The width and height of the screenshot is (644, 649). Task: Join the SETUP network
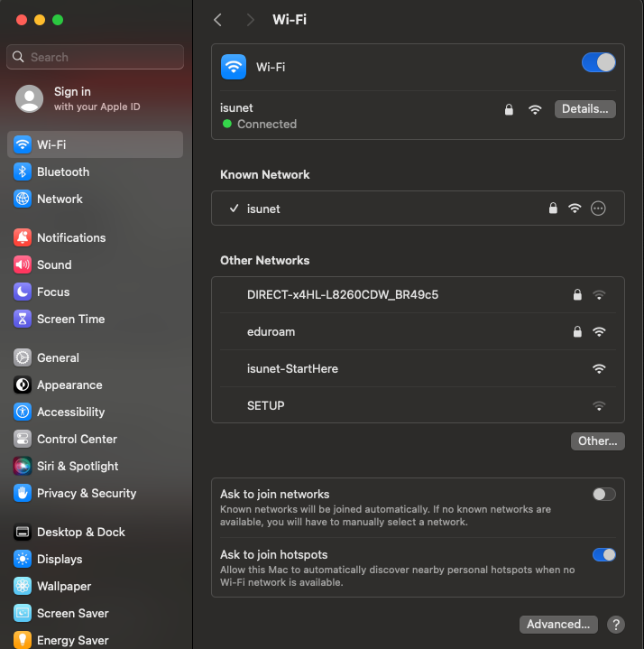click(418, 405)
